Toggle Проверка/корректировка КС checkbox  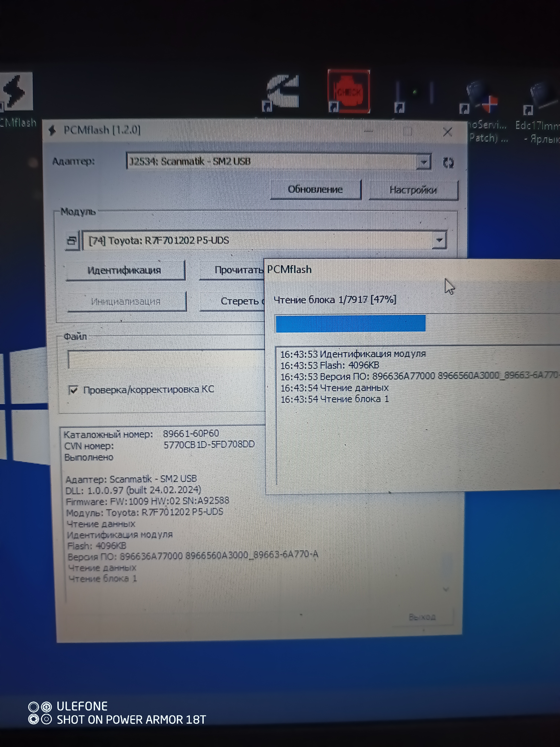73,390
